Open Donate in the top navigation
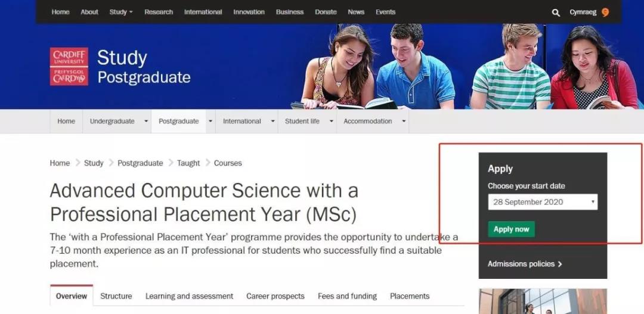Viewport: 644px width, 314px height. click(x=326, y=12)
